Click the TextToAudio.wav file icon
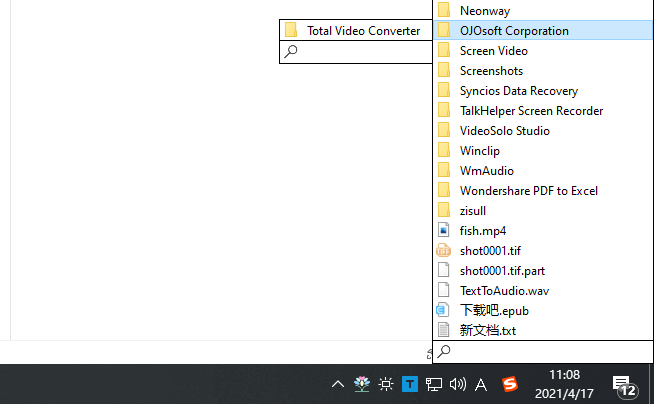Image resolution: width=654 pixels, height=404 pixels. tap(443, 290)
